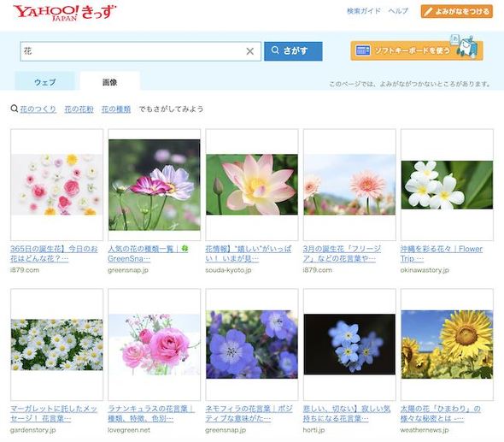Clear the search box with X icon
This screenshot has width=504, height=442.
coord(250,51)
